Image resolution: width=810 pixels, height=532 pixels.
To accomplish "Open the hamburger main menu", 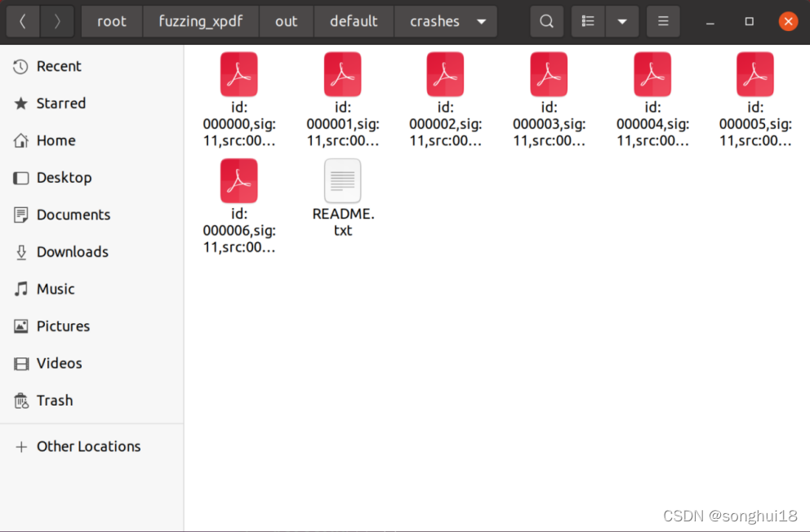I will pyautogui.click(x=663, y=21).
